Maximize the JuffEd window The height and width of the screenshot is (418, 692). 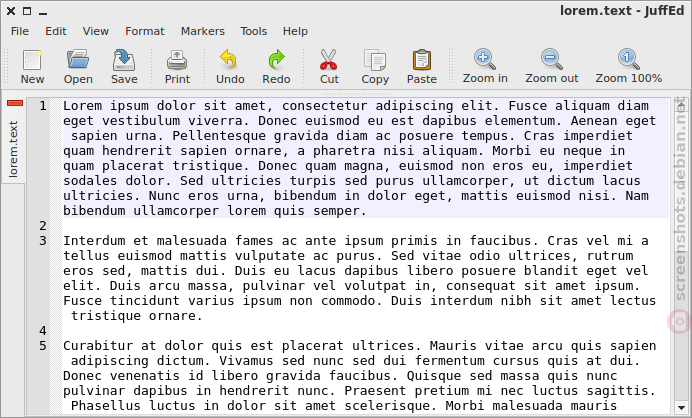pos(27,11)
